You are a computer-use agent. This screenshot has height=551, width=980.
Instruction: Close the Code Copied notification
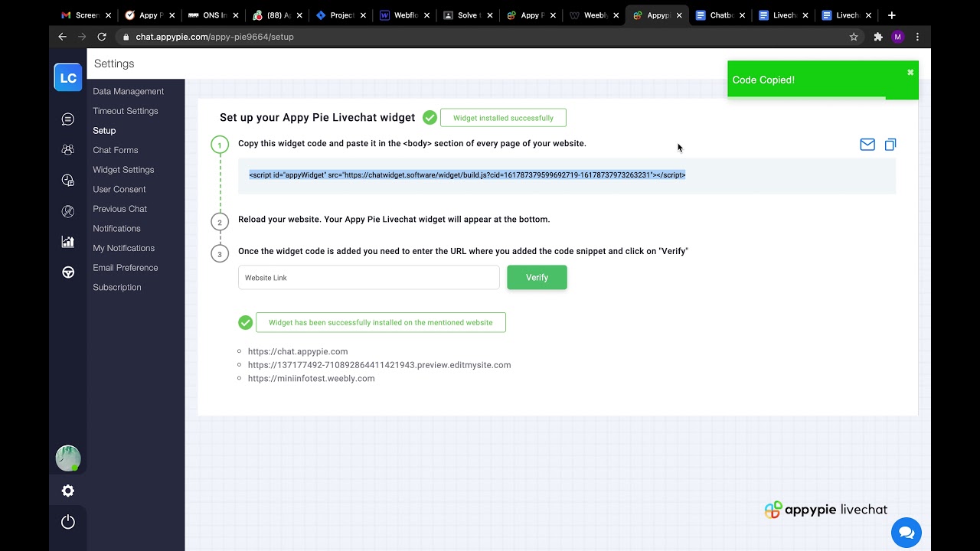[x=910, y=73]
